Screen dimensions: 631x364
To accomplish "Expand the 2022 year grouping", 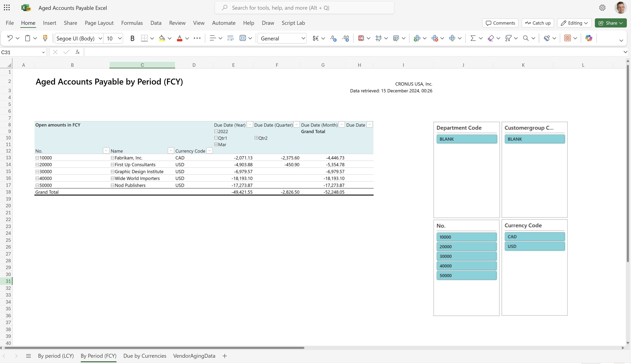I will click(216, 131).
